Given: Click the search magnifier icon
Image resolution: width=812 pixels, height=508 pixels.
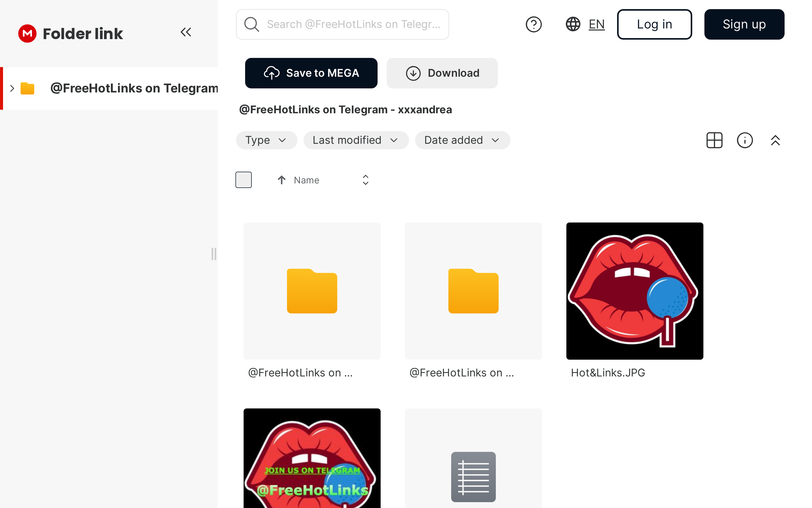Looking at the screenshot, I should [x=251, y=24].
